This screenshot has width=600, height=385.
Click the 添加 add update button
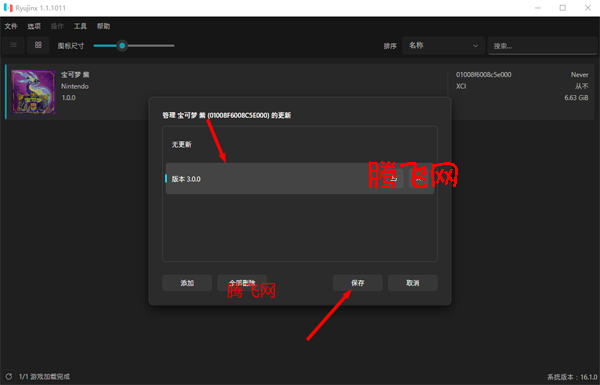click(x=187, y=283)
